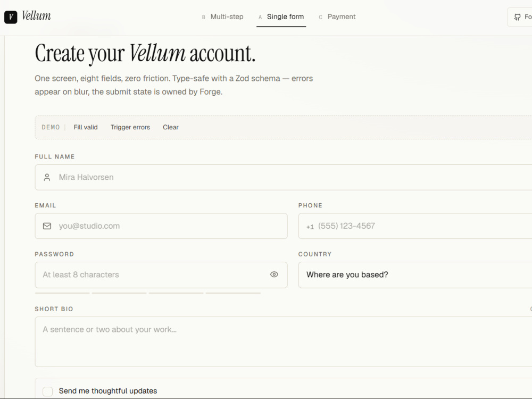The image size is (532, 399).
Task: Click the person icon in Full Name field
Action: click(x=47, y=177)
